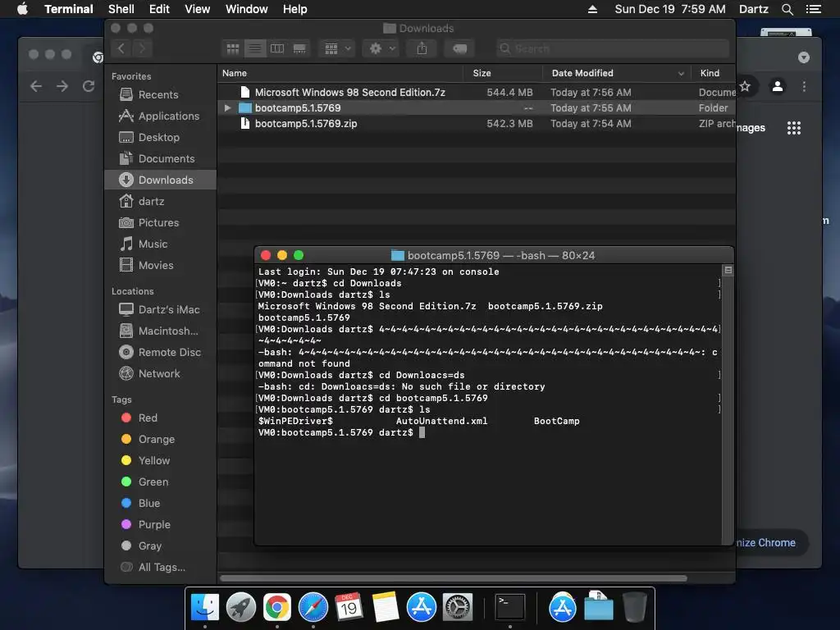Switch Finder to gallery view
Screen dimensions: 840x630
click(299, 48)
